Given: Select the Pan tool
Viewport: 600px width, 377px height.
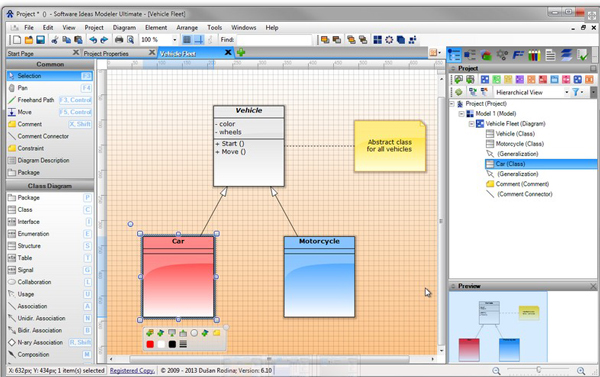Looking at the screenshot, I should (50, 88).
